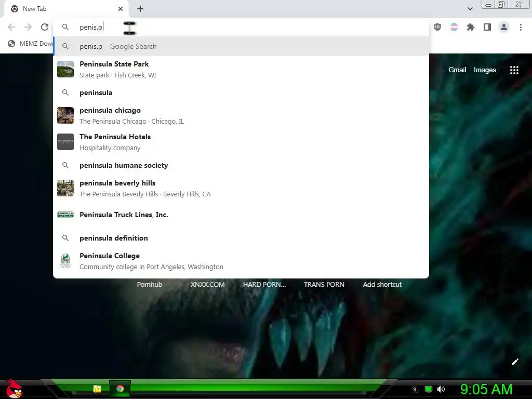532x399 pixels.
Task: Click the browser forward arrow
Action: tap(28, 27)
